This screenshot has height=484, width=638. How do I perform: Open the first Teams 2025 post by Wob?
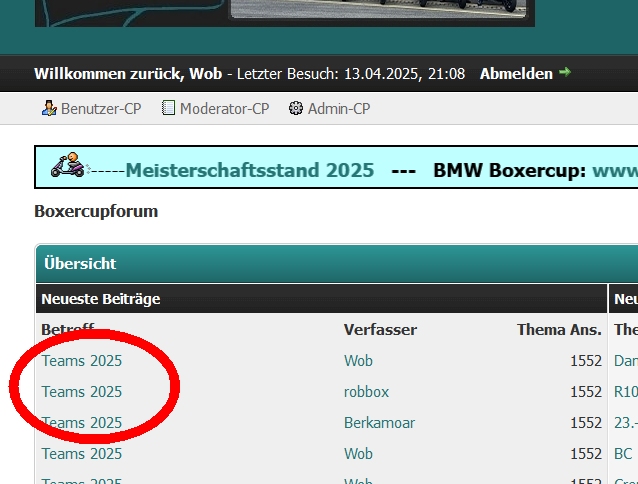(82, 361)
